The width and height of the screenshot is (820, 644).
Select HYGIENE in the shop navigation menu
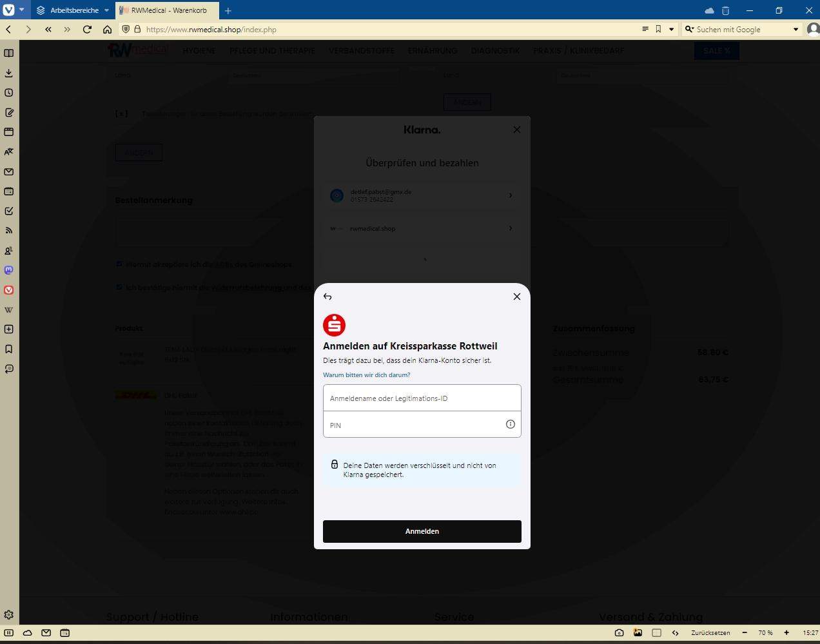pos(199,50)
